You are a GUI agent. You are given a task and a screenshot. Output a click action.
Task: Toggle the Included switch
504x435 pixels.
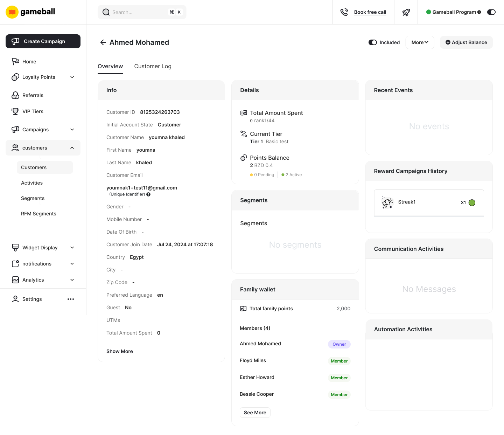click(x=373, y=42)
